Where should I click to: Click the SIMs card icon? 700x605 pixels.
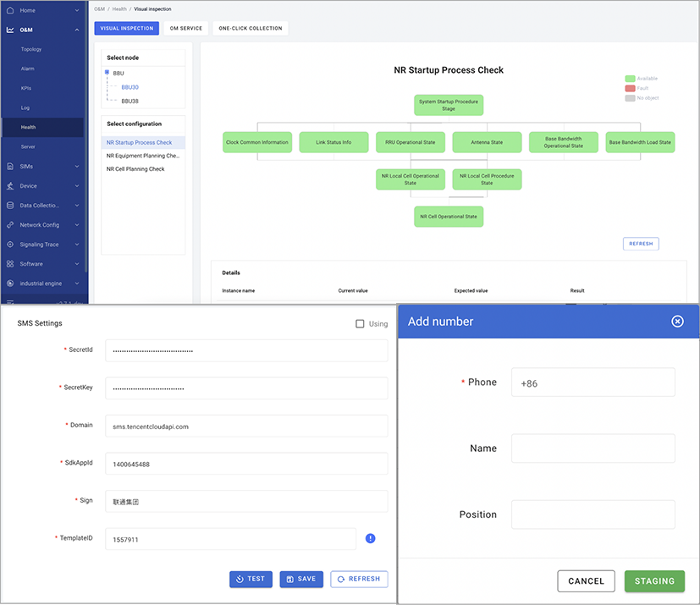(10, 167)
